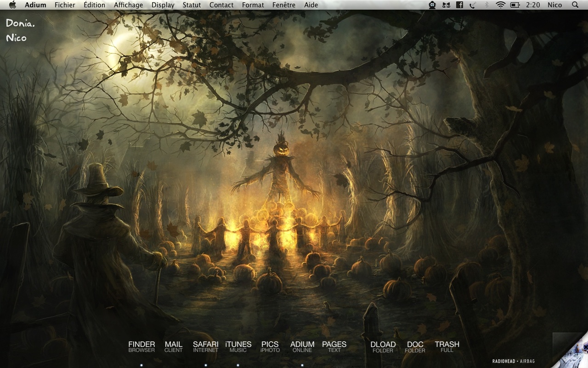Open the Bluetooth status menu
This screenshot has width=588, height=368.
[487, 5]
